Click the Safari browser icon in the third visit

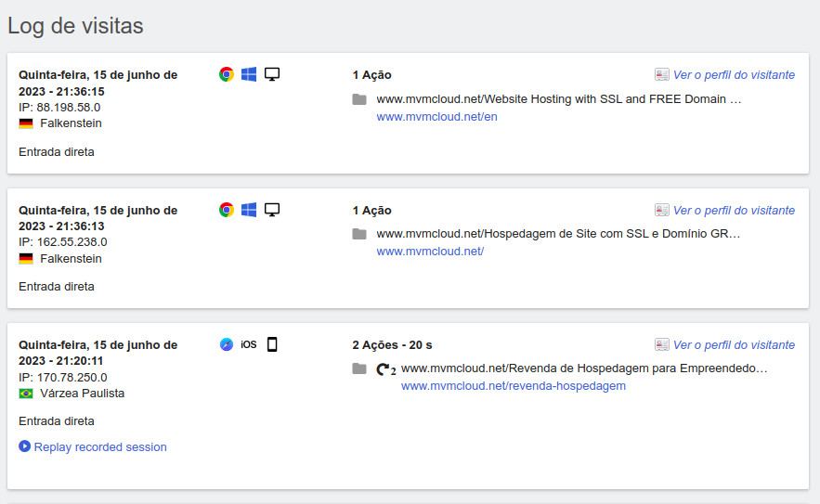(x=227, y=344)
